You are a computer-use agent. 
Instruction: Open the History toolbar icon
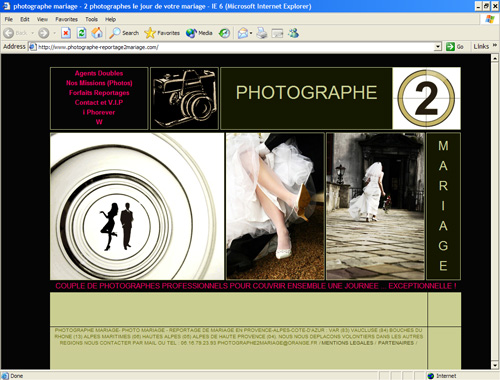pyautogui.click(x=224, y=33)
